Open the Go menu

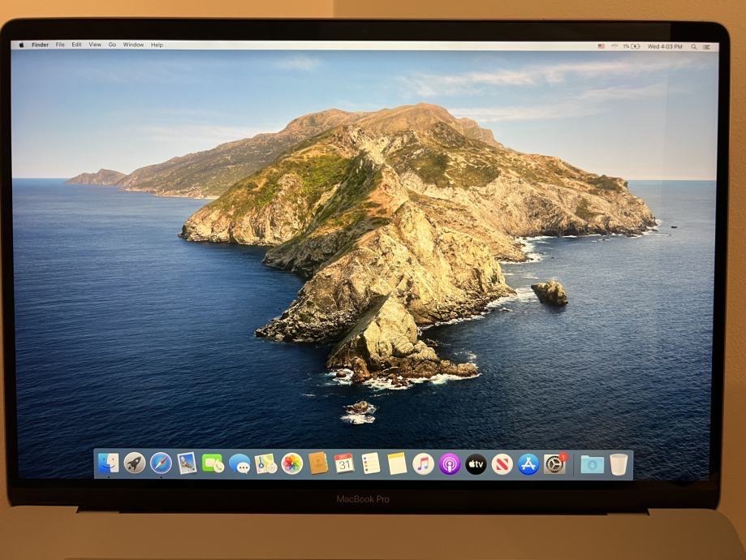[x=112, y=45]
